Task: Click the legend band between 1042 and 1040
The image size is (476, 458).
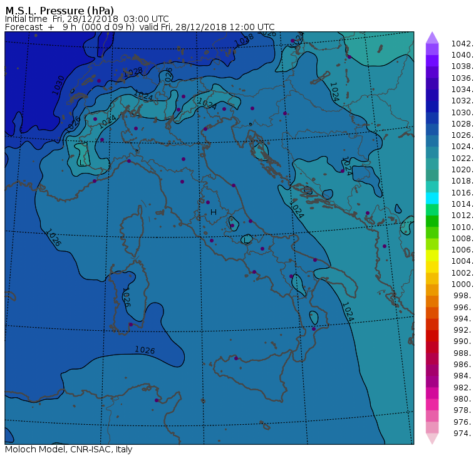Action: point(432,49)
